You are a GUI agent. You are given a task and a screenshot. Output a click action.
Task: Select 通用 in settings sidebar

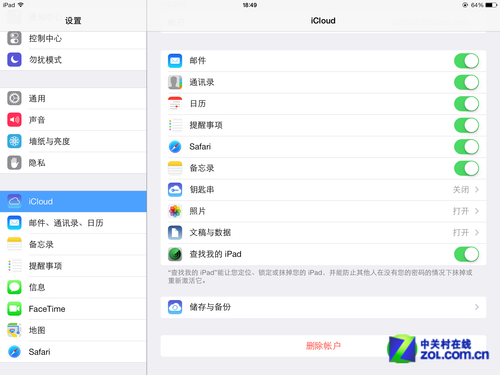tap(73, 98)
